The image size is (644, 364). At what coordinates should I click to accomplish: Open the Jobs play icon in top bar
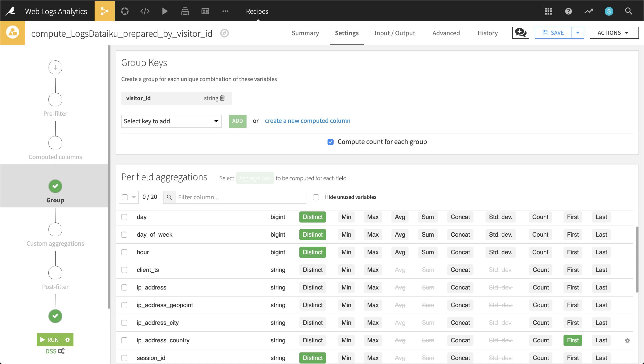point(165,11)
